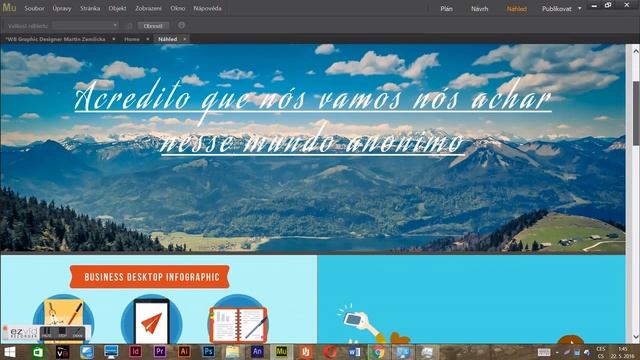This screenshot has height=360, width=640.
Task: Click the Obnovit button
Action: 153,26
